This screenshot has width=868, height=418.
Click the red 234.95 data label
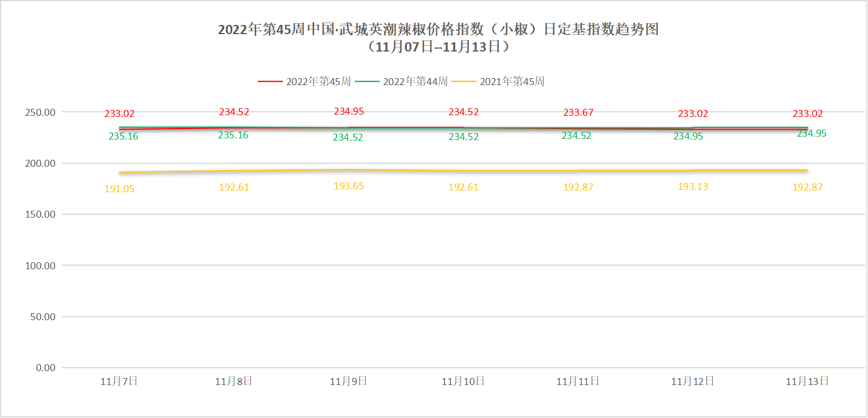click(348, 112)
